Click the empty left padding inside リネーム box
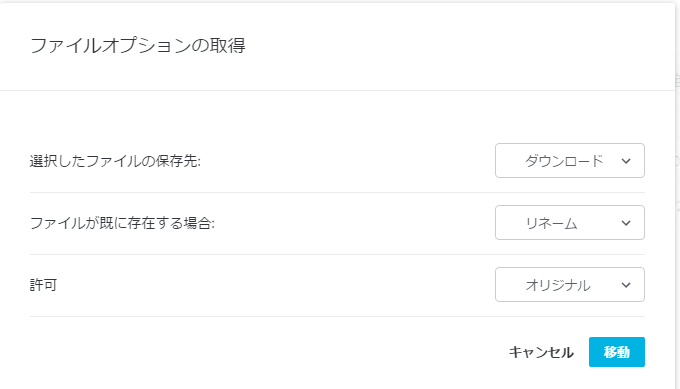The image size is (680, 389). point(510,222)
